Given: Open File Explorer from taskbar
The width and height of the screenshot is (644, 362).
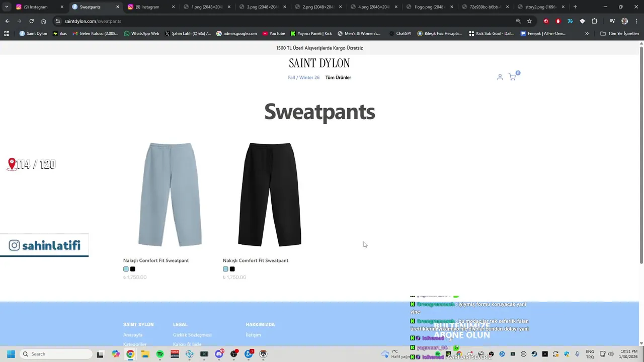Looking at the screenshot, I should 145,354.
